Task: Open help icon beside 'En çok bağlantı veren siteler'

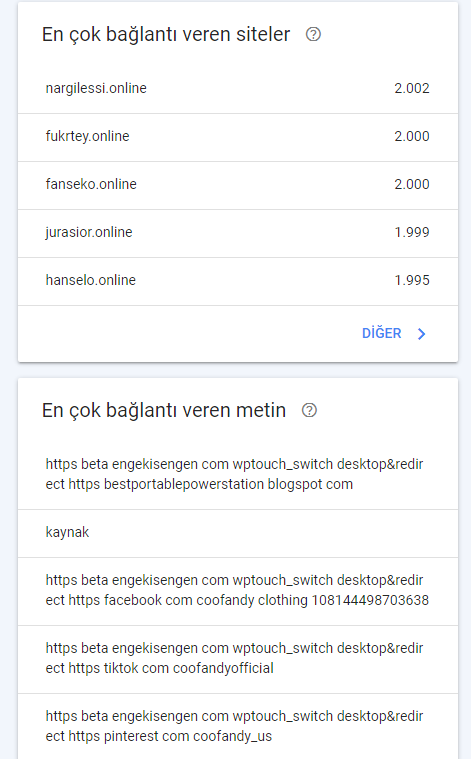Action: (313, 34)
